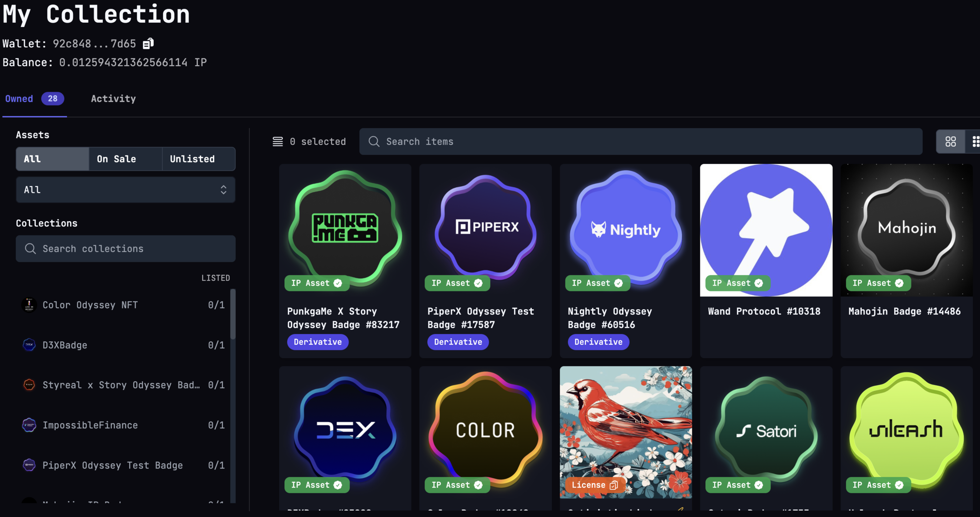The height and width of the screenshot is (517, 980).
Task: Click the PiperX Odyssey Test Badge #17587 title
Action: pyautogui.click(x=481, y=318)
